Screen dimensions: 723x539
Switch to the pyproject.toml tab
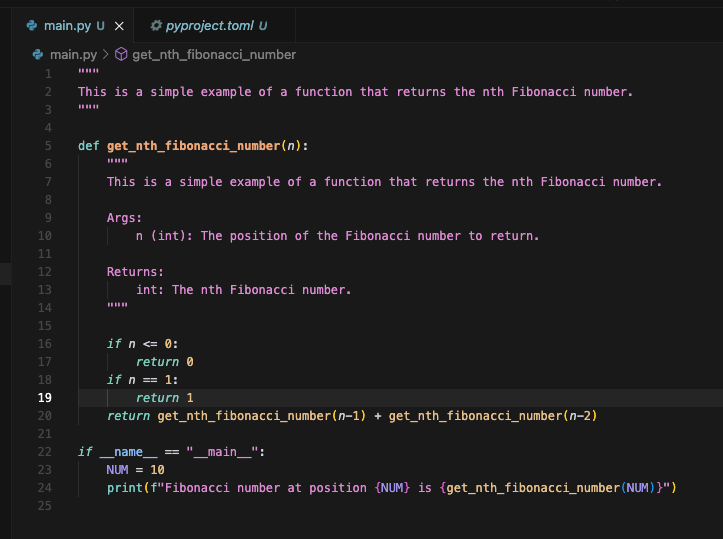[210, 24]
